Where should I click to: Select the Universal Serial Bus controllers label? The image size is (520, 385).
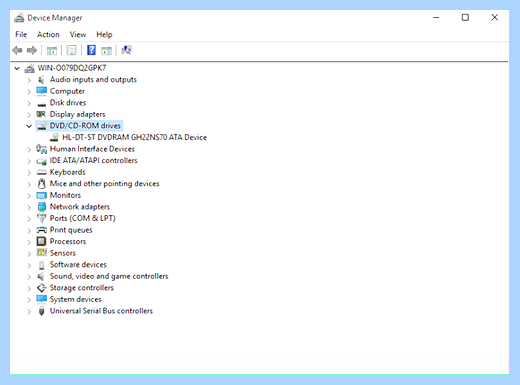pos(101,311)
